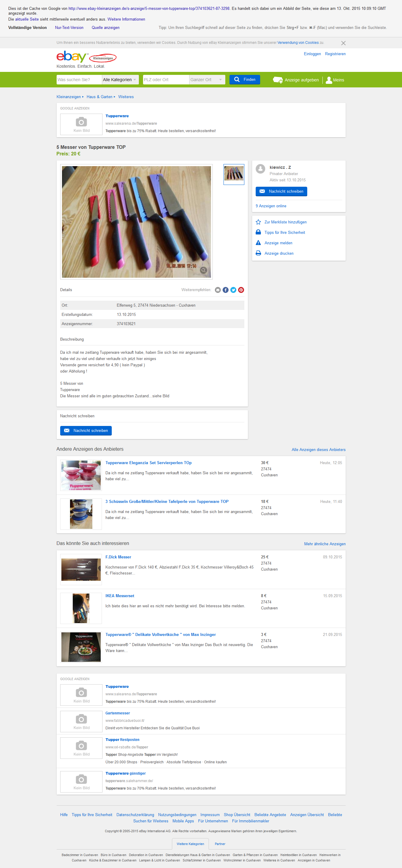Click the Finden search button
This screenshot has width=402, height=868.
pyautogui.click(x=245, y=80)
